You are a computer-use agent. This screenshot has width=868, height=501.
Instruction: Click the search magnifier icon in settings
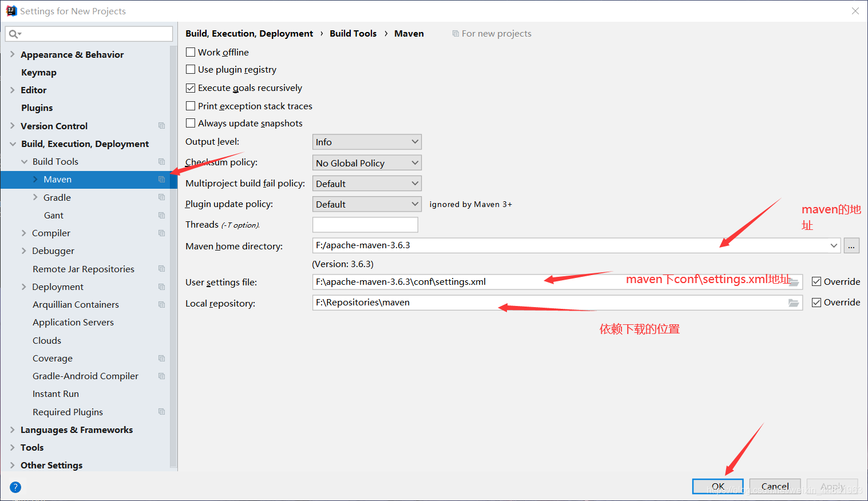pyautogui.click(x=14, y=34)
